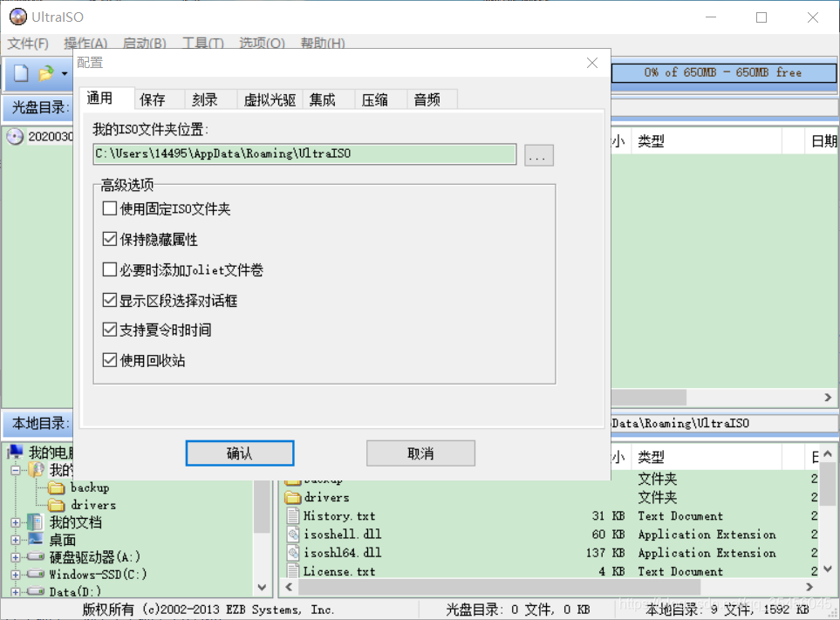Click the local directory path field
Screen dimensions: 840x620
pyautogui.click(x=724, y=423)
